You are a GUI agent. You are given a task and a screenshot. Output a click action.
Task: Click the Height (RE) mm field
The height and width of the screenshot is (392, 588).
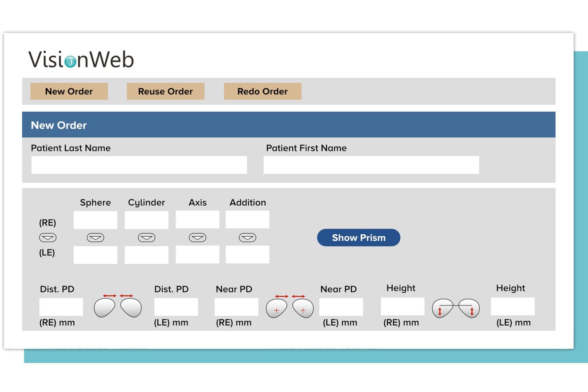[402, 307]
